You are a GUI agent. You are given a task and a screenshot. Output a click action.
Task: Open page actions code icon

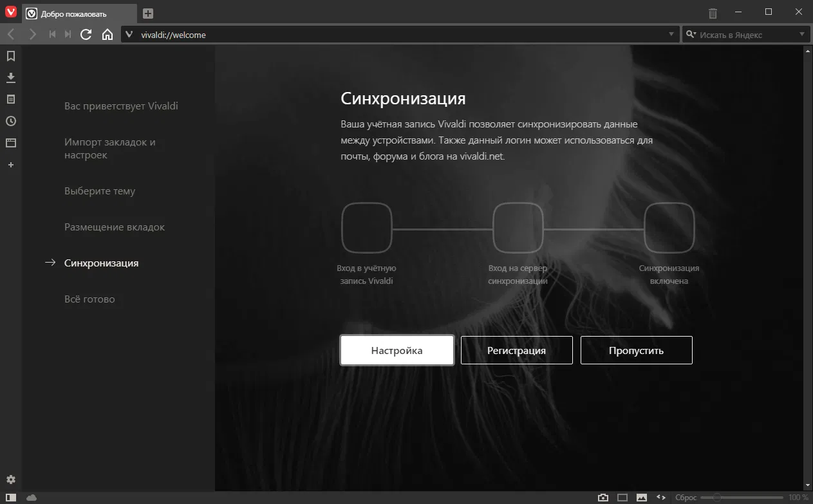click(x=661, y=498)
